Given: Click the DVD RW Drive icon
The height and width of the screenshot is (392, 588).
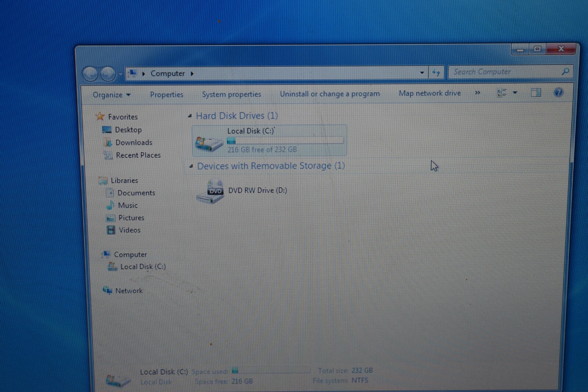Looking at the screenshot, I should pos(210,192).
